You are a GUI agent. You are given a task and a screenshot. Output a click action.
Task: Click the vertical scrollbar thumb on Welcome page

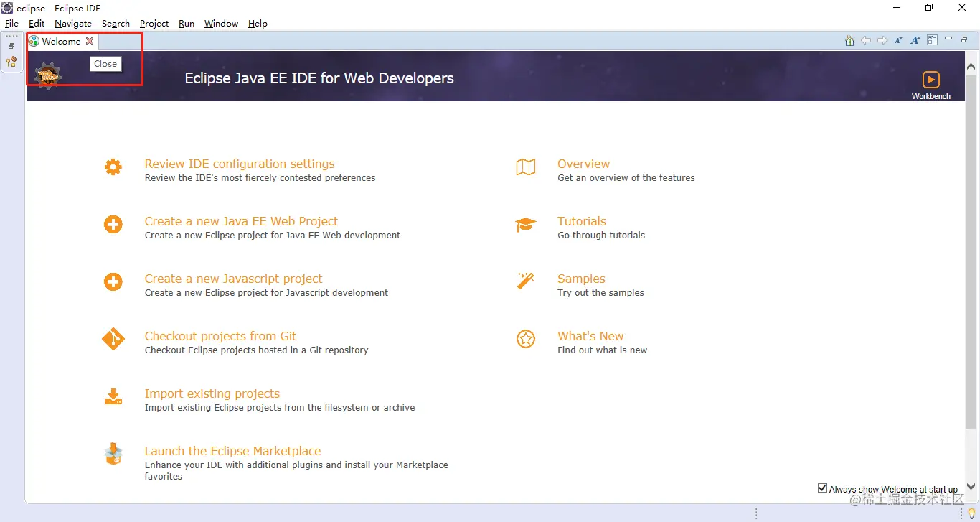pos(971,251)
